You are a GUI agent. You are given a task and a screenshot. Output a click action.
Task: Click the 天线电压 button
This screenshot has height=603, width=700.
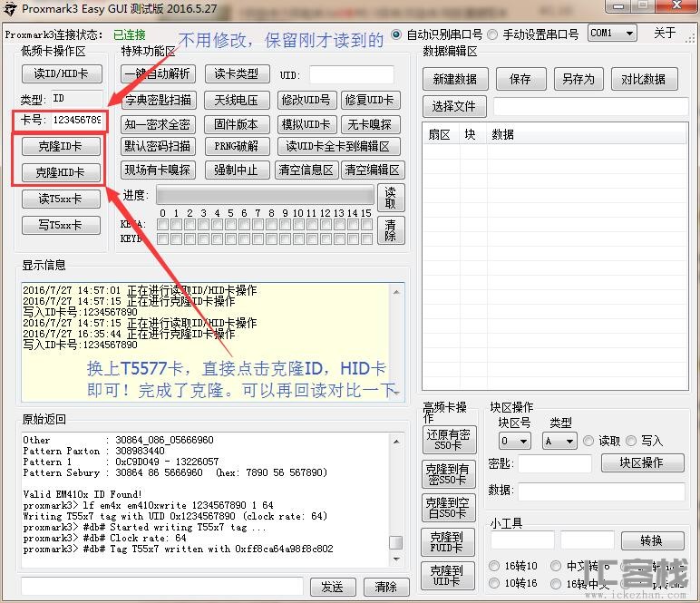coord(237,100)
